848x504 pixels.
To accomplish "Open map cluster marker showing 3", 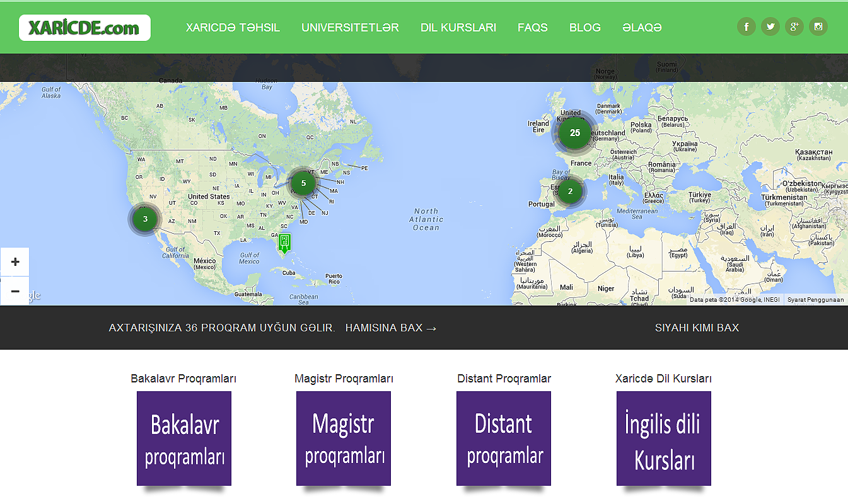I will [145, 219].
